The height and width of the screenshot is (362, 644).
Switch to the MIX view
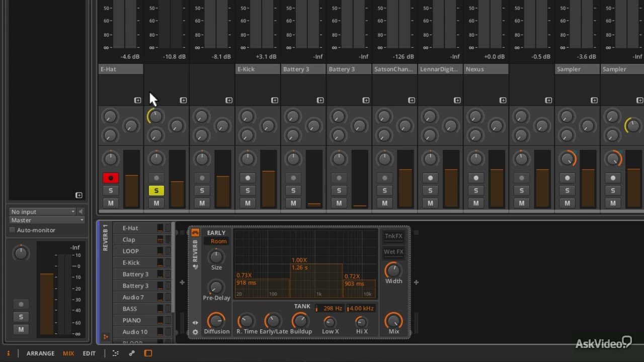coord(68,353)
